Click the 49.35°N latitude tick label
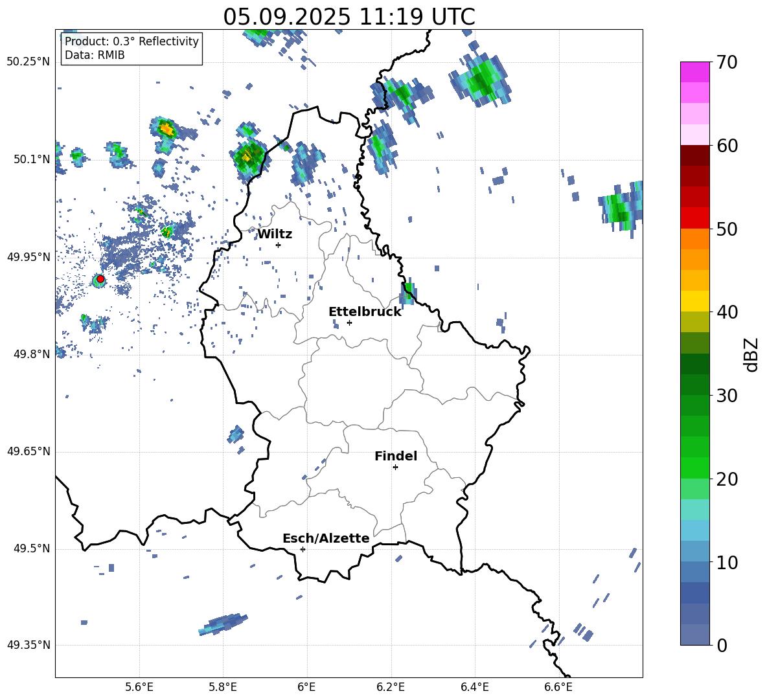767x700 pixels. coord(29,645)
